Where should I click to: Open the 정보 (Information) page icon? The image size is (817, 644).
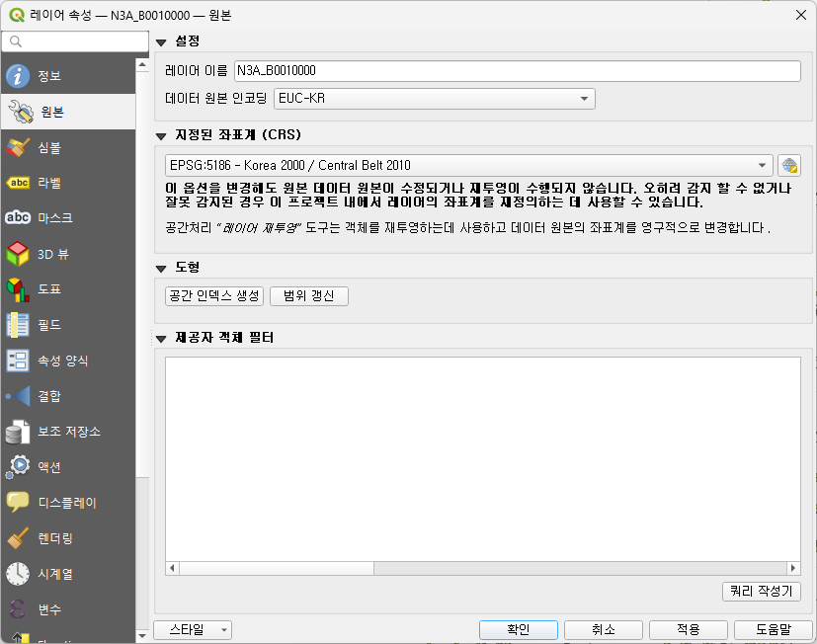click(x=18, y=76)
